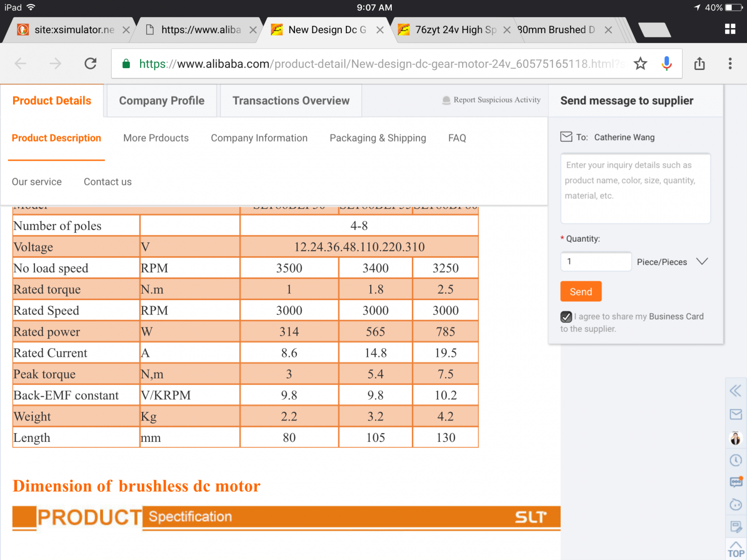
Task: Jump to the FAQ section
Action: [x=457, y=138]
